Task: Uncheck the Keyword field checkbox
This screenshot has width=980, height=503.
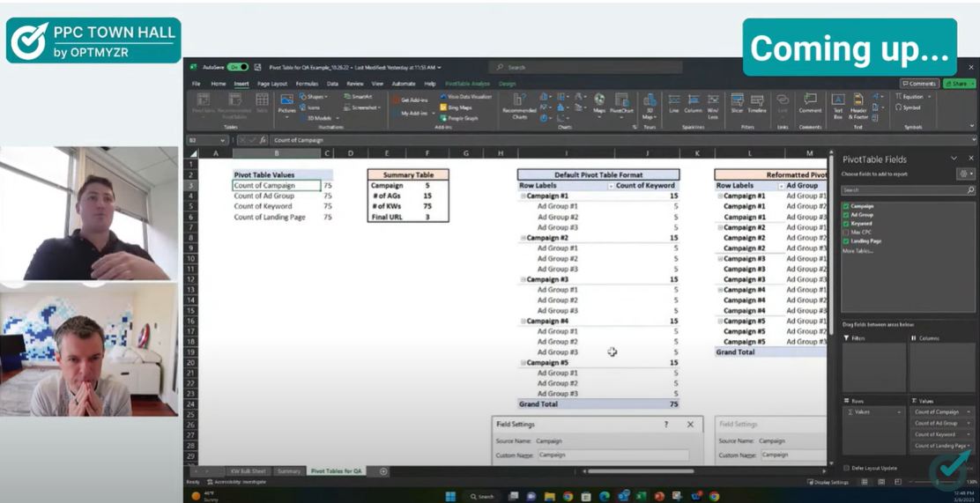Action: [846, 223]
